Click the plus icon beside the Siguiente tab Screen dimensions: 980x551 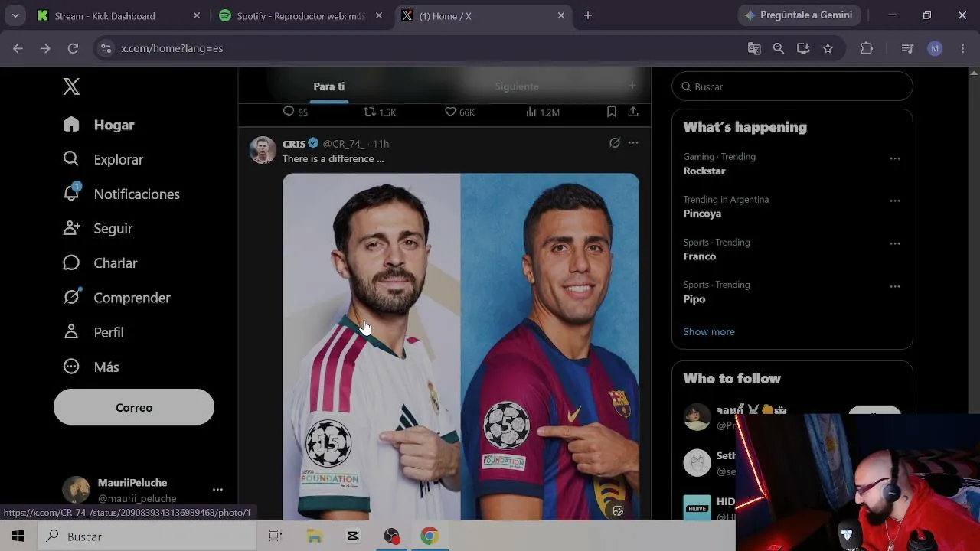[x=632, y=86]
